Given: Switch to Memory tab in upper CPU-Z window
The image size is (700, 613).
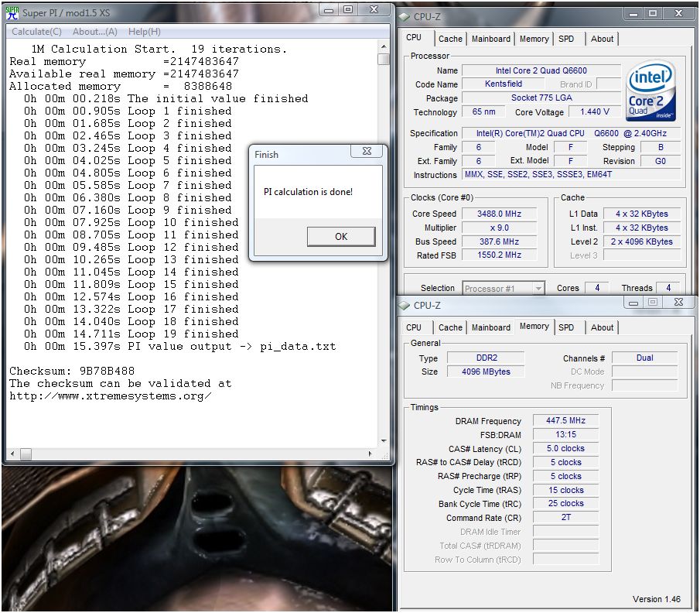Looking at the screenshot, I should (x=534, y=39).
